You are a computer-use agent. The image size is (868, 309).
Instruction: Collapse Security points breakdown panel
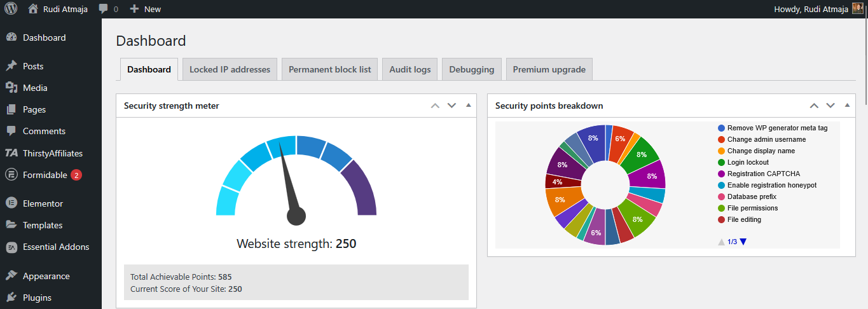point(847,106)
